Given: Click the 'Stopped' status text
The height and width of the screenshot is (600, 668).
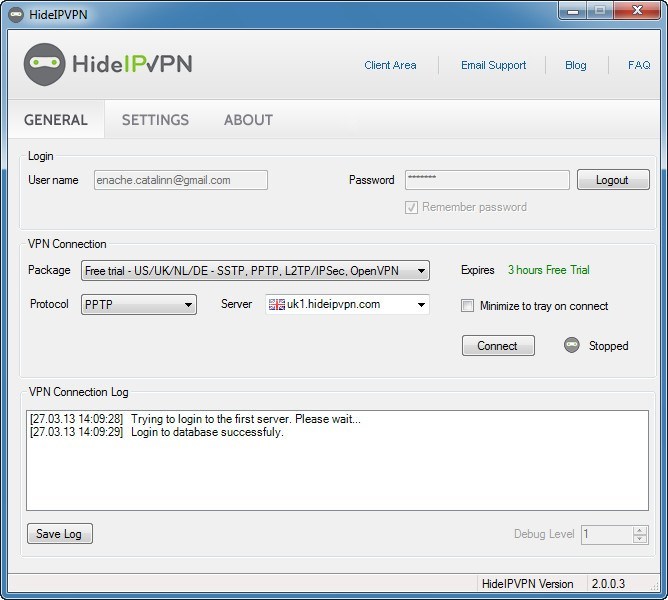Looking at the screenshot, I should (608, 346).
